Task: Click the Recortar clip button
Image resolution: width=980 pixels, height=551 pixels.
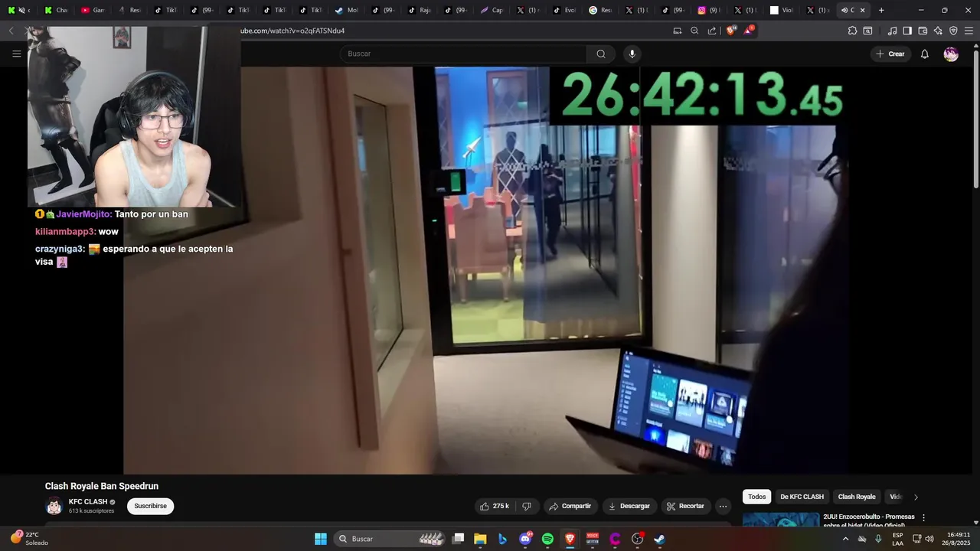Action: 685,506
